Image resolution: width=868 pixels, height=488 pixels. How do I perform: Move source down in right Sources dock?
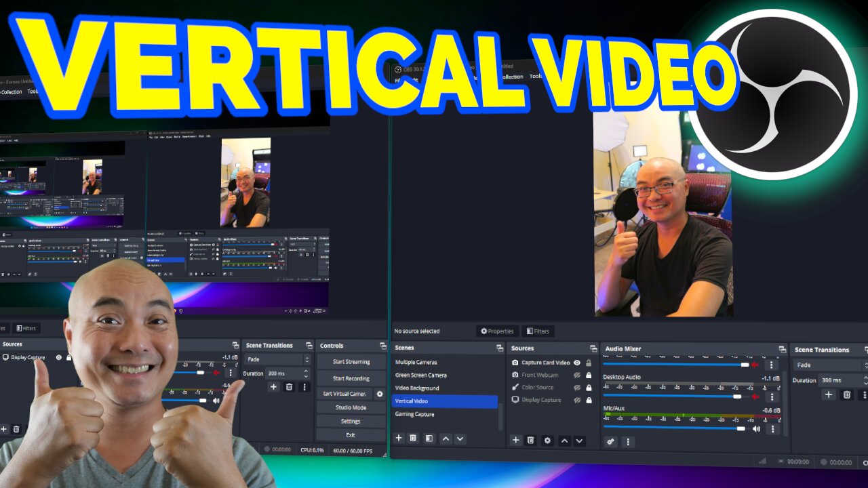[x=579, y=441]
